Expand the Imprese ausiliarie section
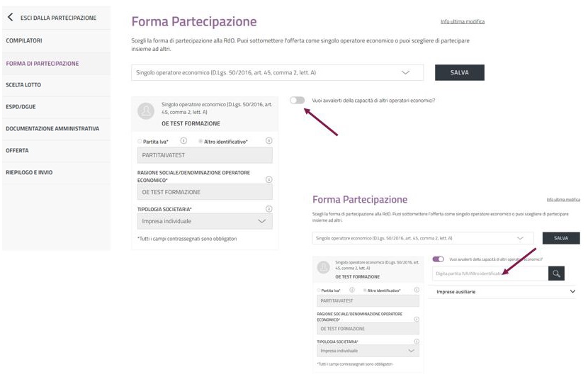 (x=571, y=291)
